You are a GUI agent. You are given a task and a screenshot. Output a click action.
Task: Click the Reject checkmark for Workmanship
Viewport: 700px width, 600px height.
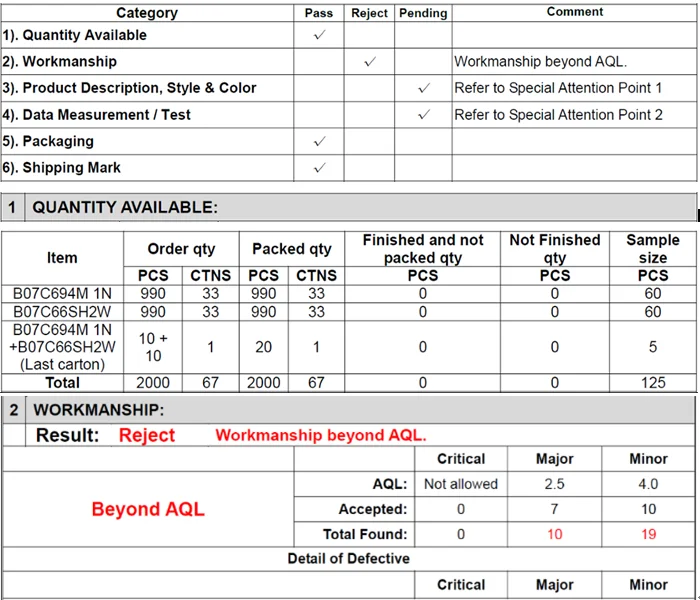(x=370, y=62)
